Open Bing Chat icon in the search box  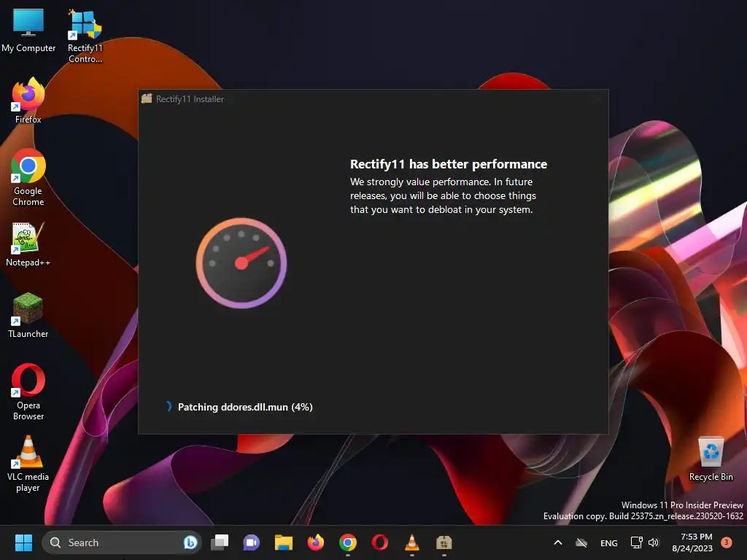point(190,542)
